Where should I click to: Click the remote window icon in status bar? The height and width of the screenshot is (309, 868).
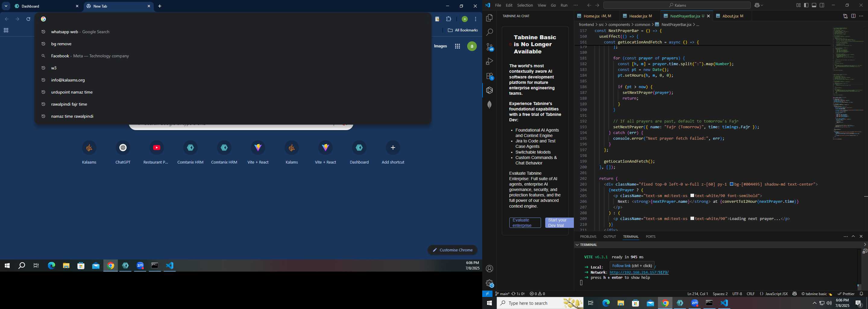click(487, 294)
